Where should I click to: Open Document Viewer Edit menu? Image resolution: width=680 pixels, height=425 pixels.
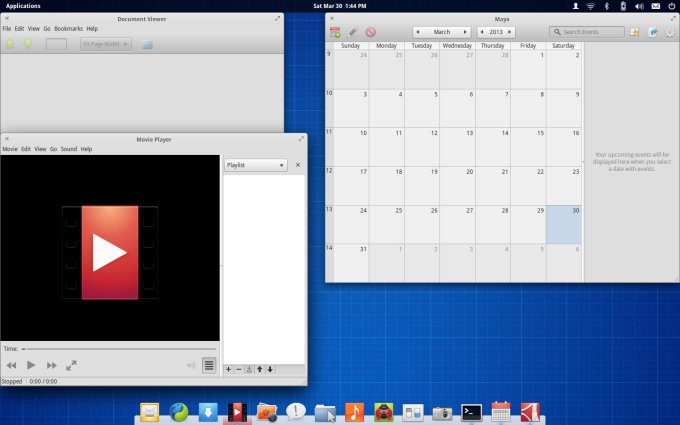point(20,29)
